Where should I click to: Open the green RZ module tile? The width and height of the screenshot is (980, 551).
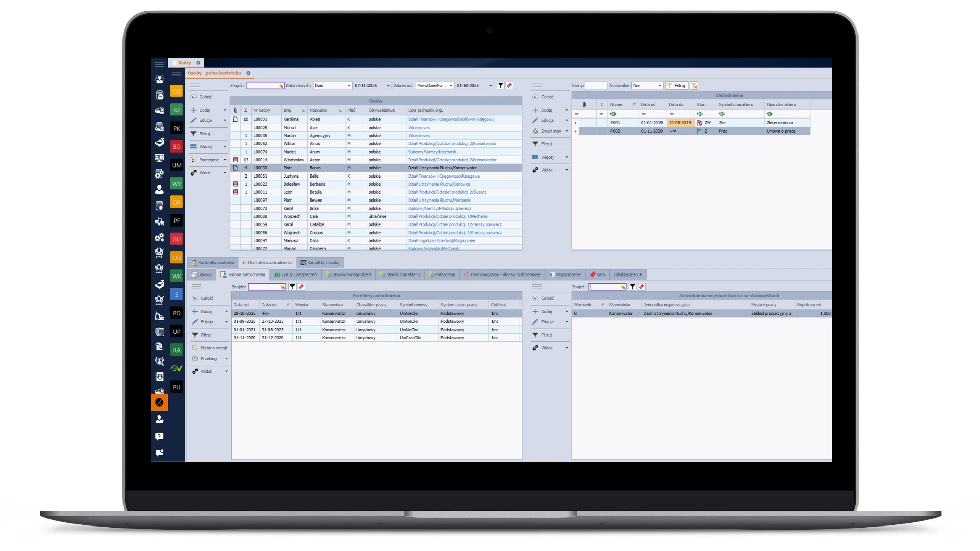176,110
